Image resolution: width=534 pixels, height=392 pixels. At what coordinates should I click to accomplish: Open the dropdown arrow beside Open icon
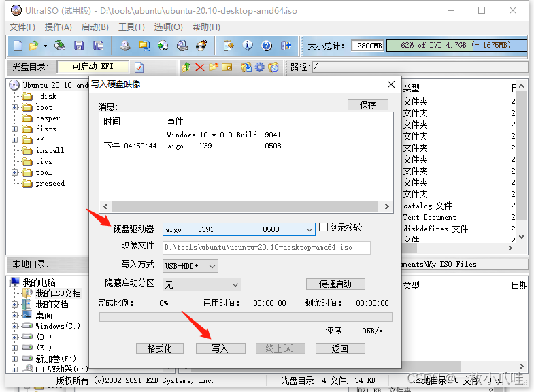click(x=45, y=46)
